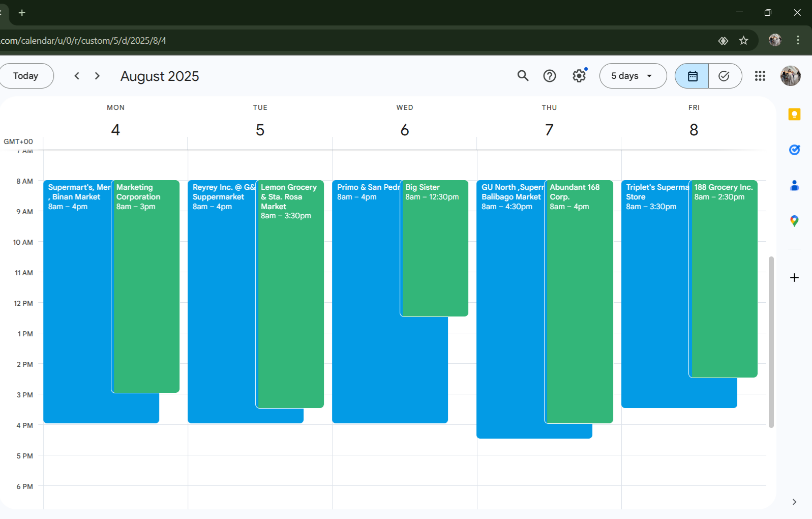Open the Abundant 168 Corp. event
The height and width of the screenshot is (519, 812).
click(x=579, y=302)
